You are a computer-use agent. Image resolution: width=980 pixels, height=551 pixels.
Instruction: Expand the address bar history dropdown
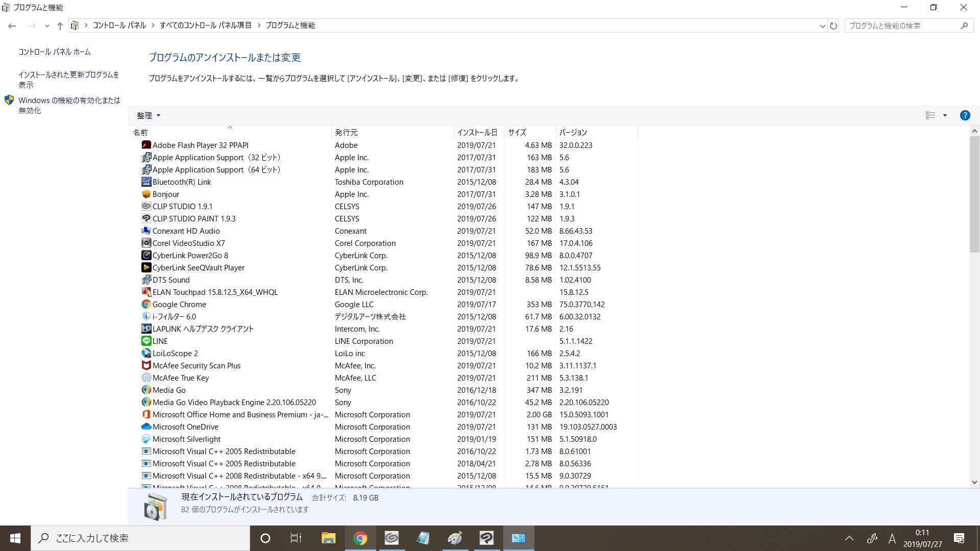(x=822, y=26)
